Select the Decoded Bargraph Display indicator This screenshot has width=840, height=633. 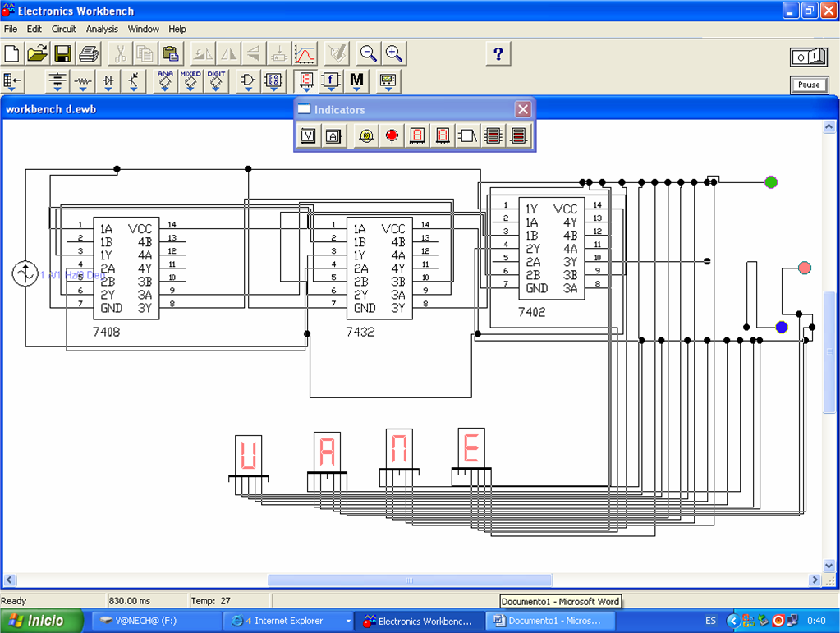(x=519, y=136)
